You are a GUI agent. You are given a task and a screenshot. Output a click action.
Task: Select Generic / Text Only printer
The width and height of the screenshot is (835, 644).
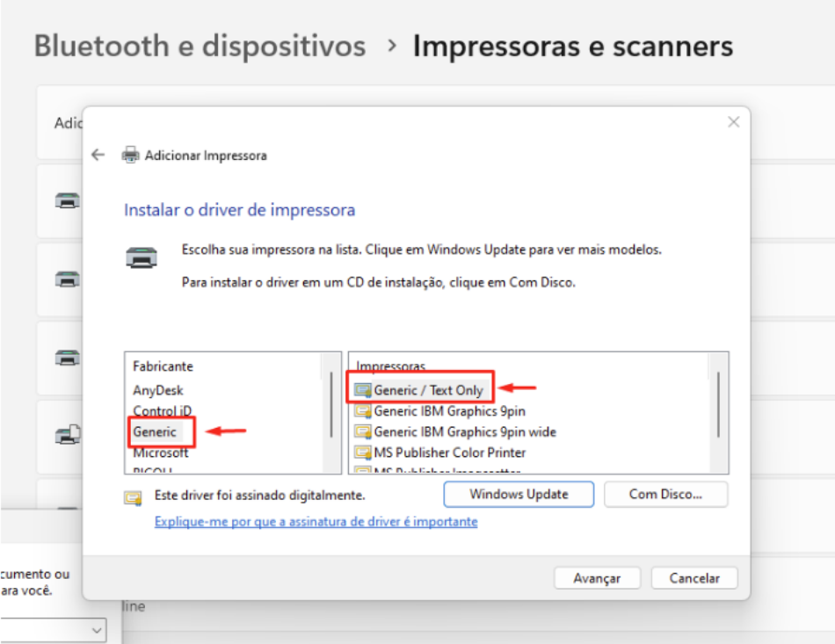[x=428, y=389]
